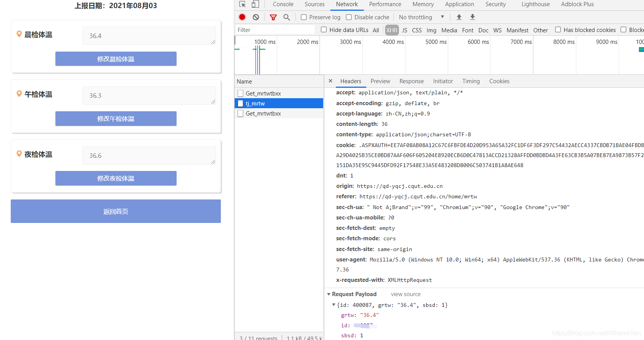Select the inspect element cursor icon

click(x=242, y=4)
